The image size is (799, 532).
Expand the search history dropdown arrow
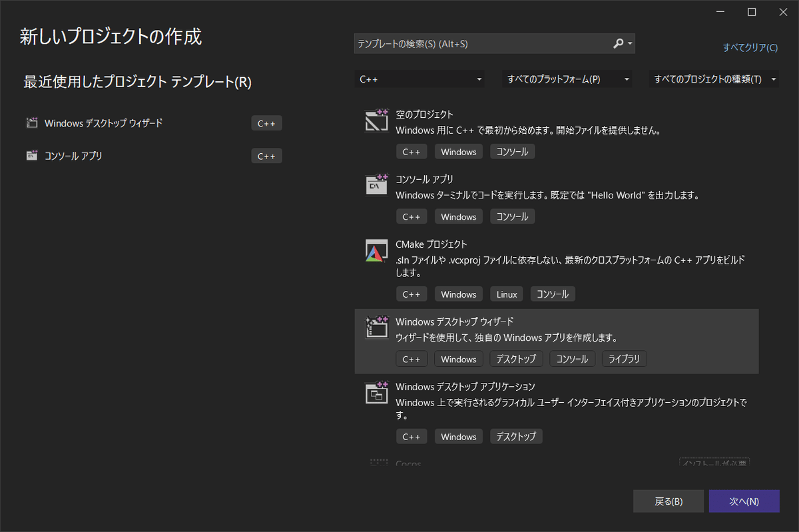pyautogui.click(x=630, y=44)
